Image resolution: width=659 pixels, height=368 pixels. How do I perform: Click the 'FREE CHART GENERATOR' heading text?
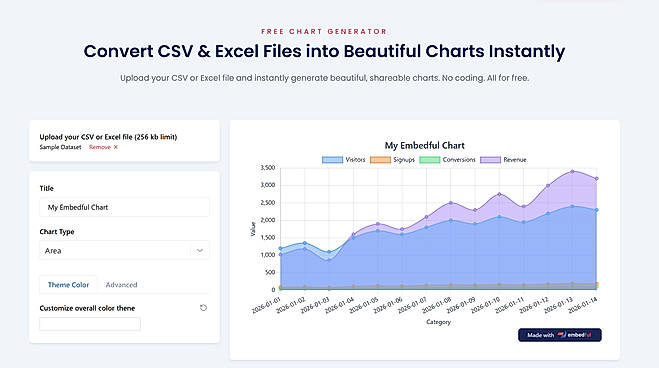[324, 32]
